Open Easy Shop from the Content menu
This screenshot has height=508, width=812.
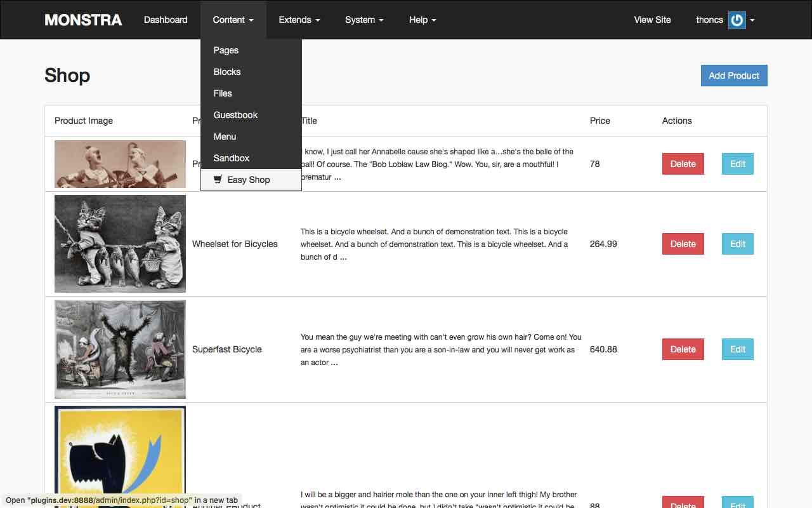tap(248, 180)
